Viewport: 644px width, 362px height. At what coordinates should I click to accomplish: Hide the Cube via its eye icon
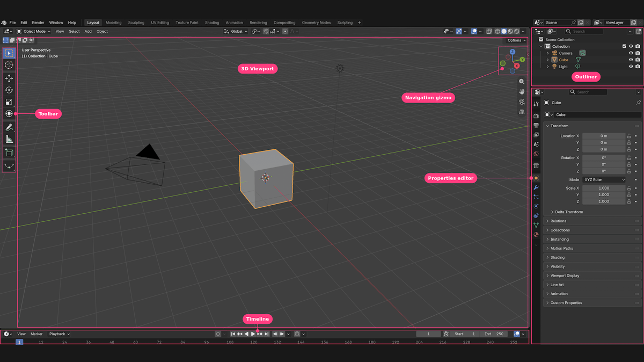click(x=631, y=60)
